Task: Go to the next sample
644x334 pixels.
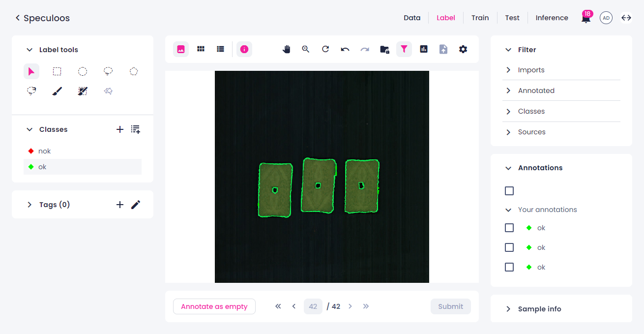Action: 350,306
